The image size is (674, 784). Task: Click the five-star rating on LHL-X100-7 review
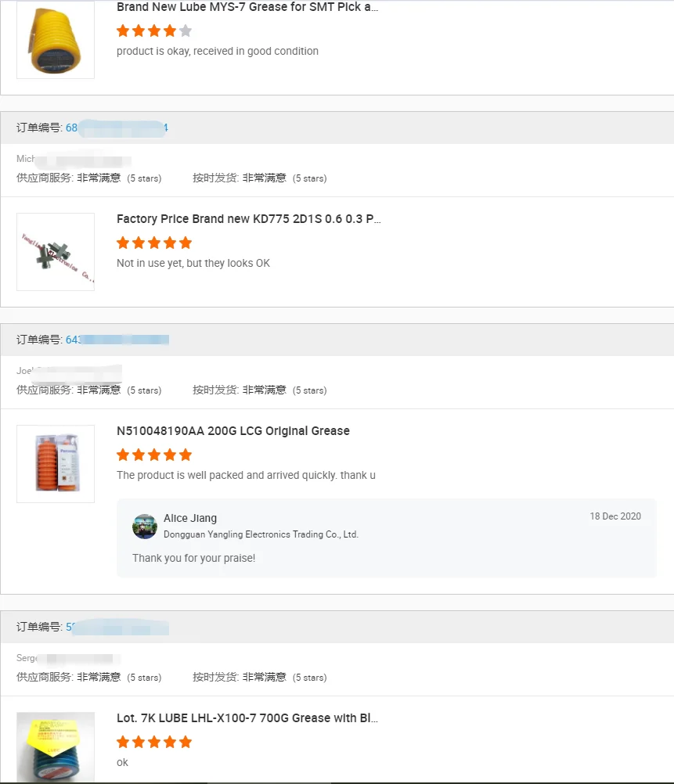[154, 743]
